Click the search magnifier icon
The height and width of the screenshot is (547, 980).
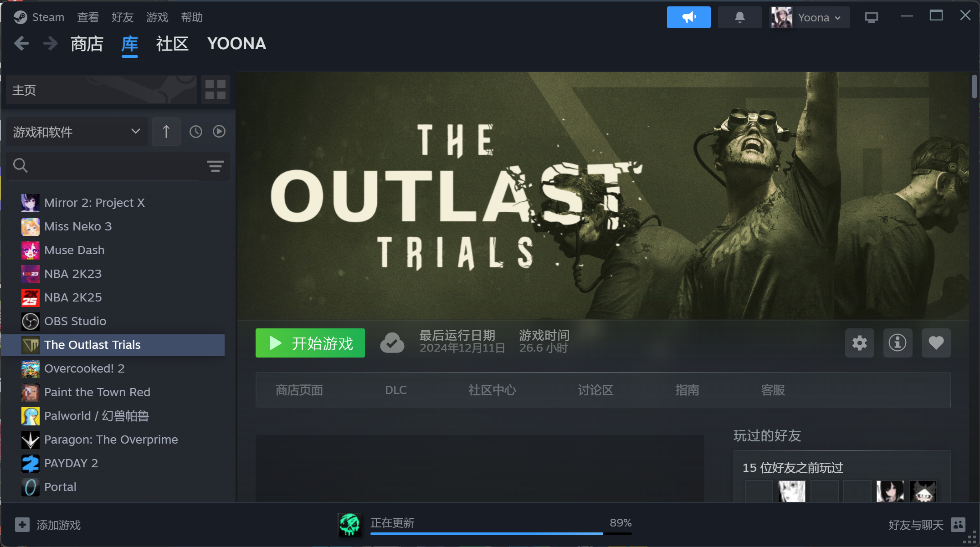[x=21, y=165]
